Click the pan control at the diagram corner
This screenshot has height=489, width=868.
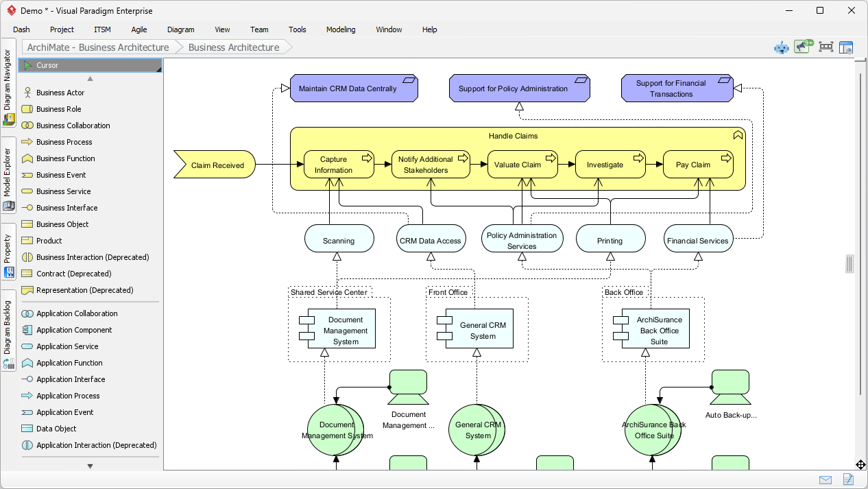point(862,464)
